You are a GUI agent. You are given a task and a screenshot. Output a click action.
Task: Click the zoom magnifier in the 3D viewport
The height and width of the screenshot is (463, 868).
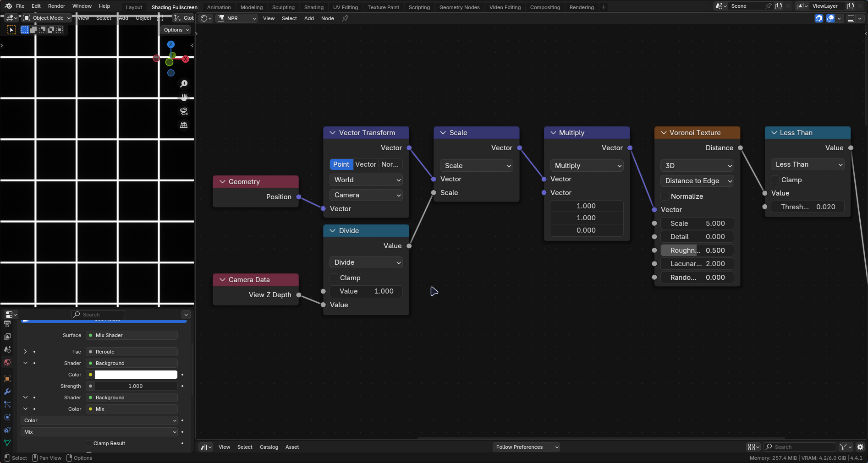click(184, 84)
